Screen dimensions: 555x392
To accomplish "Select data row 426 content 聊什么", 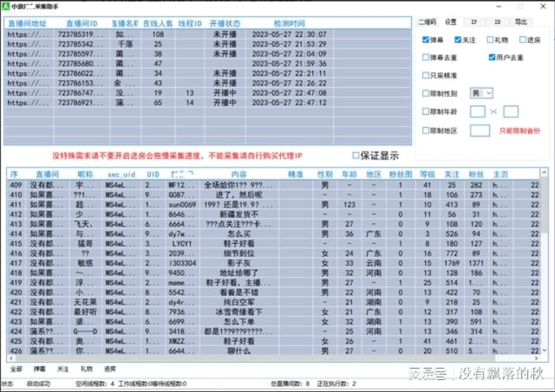I will click(x=239, y=351).
